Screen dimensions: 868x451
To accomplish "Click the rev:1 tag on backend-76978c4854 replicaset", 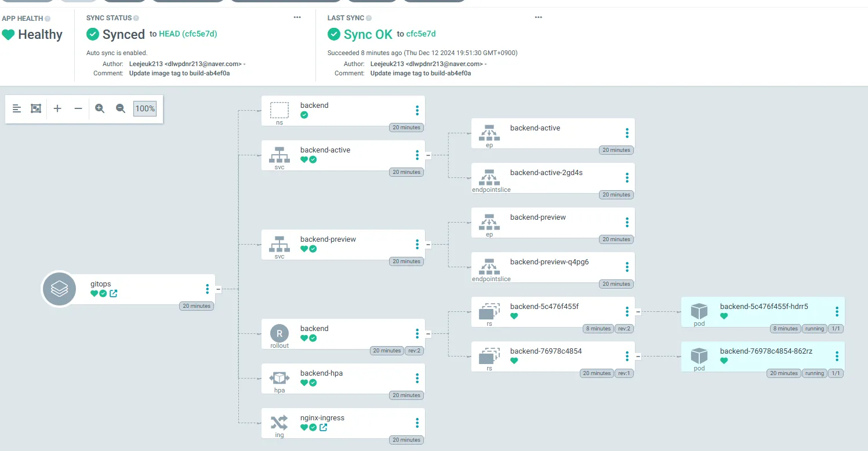I will click(623, 373).
